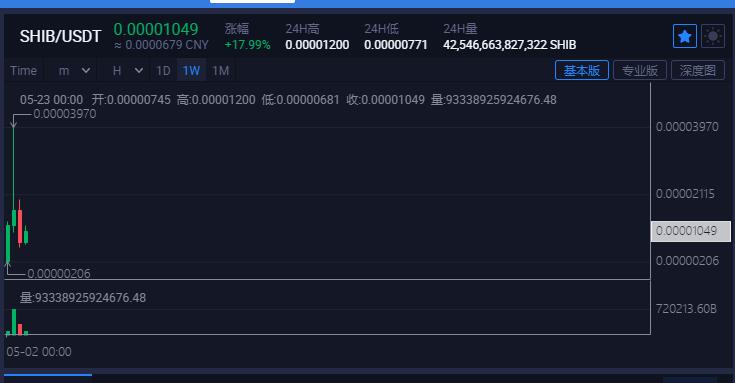Switch to 专业版 professional chart view

click(640, 70)
